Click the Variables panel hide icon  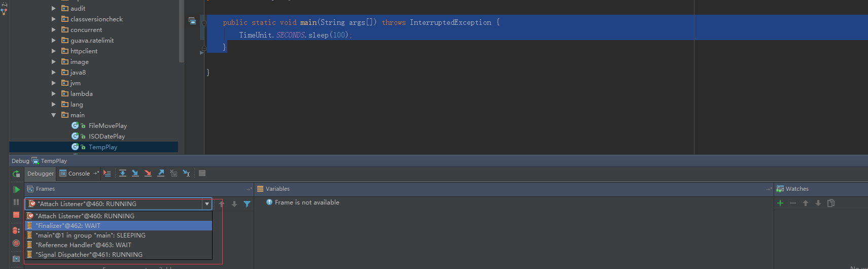coord(769,189)
